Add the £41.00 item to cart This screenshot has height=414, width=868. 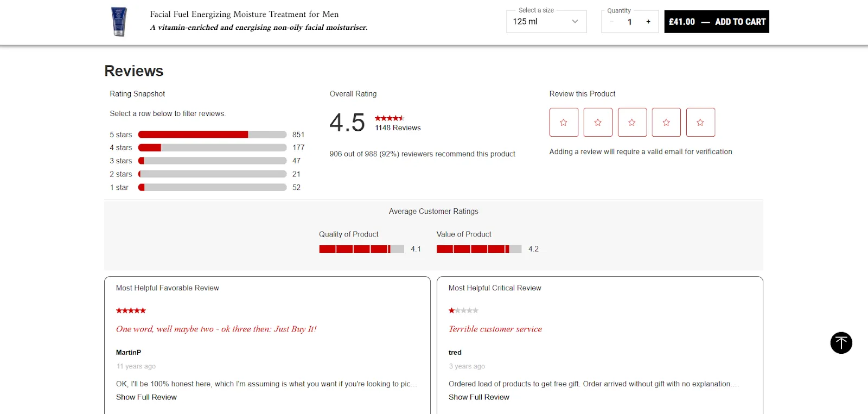pyautogui.click(x=717, y=22)
